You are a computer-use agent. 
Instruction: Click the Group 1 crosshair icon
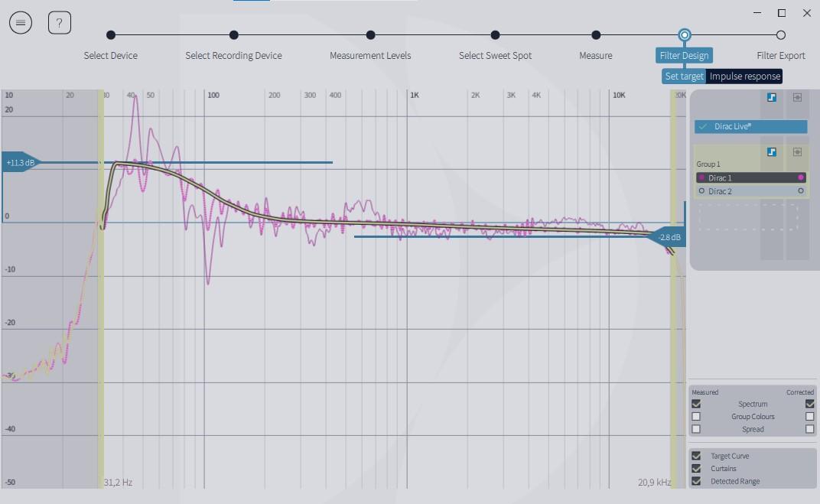tap(797, 152)
